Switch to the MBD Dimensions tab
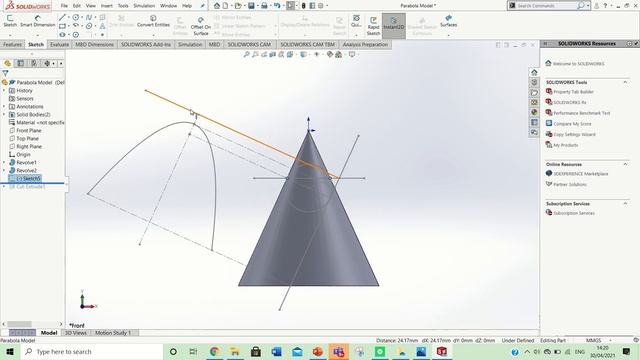This screenshot has width=640, height=360. [95, 44]
